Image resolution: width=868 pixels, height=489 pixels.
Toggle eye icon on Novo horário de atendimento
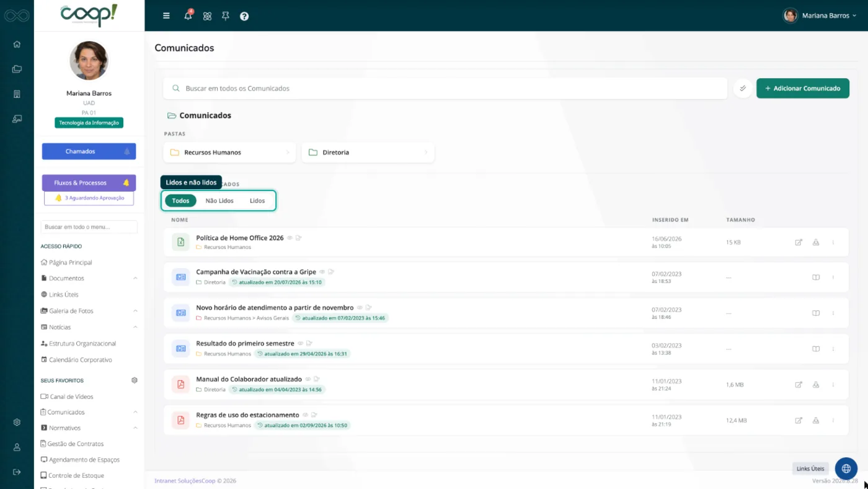coord(360,307)
